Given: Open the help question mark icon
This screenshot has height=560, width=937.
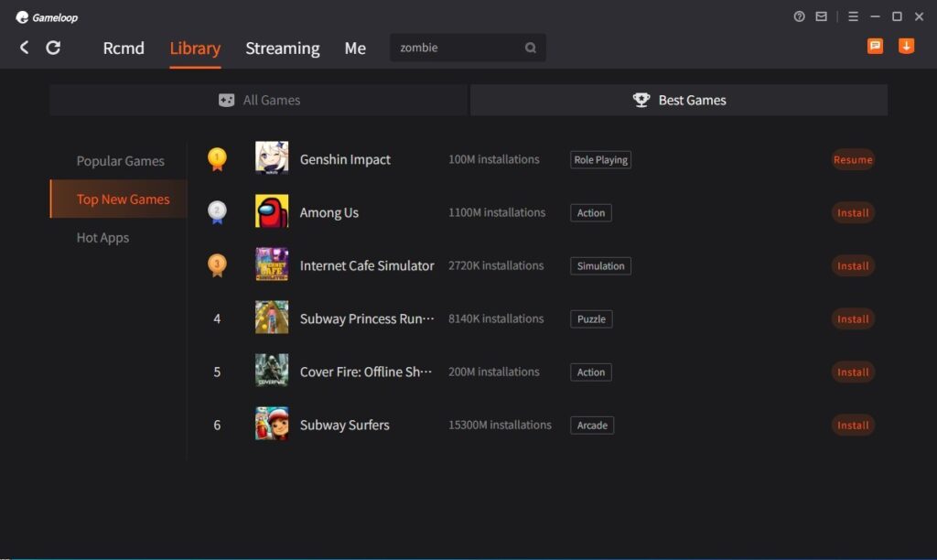Looking at the screenshot, I should [799, 16].
